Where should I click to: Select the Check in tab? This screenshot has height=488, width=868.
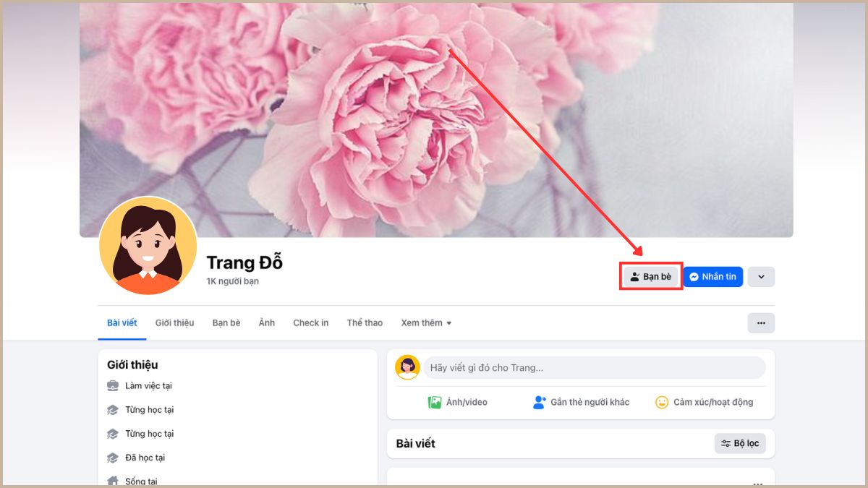pos(311,323)
